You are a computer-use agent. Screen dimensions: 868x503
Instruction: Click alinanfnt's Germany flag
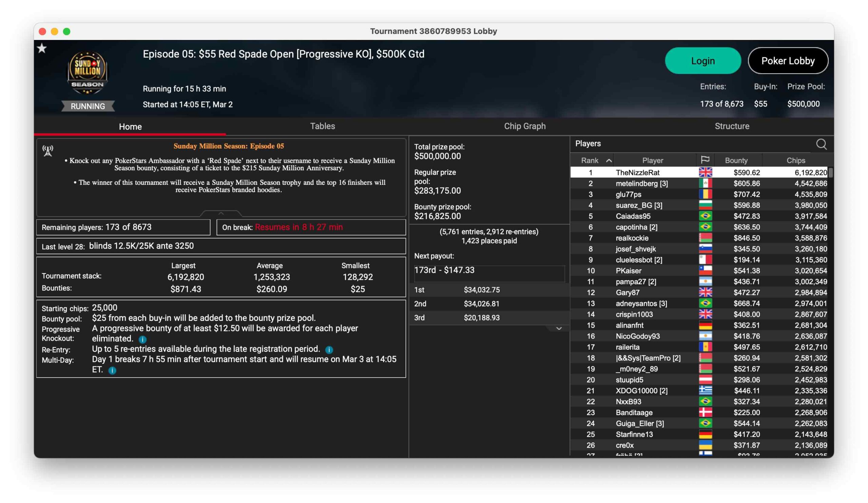pos(705,325)
